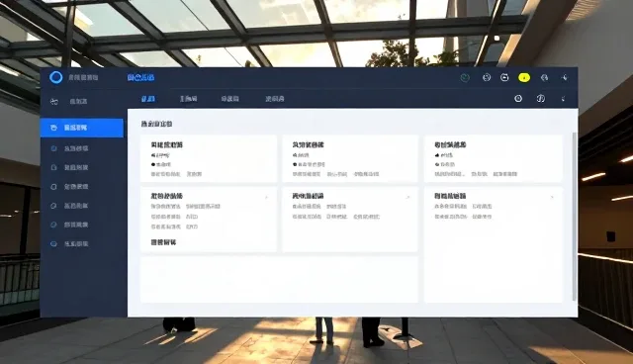633x364 pixels.
Task: Click the calendar icon left of yellow badge
Action: tap(504, 77)
